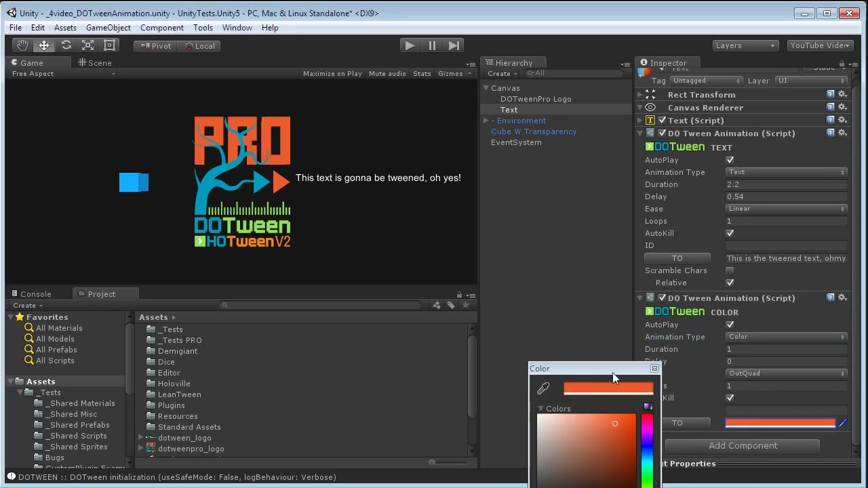This screenshot has height=488, width=868.
Task: Toggle Text (Script) component enabled
Action: [662, 120]
